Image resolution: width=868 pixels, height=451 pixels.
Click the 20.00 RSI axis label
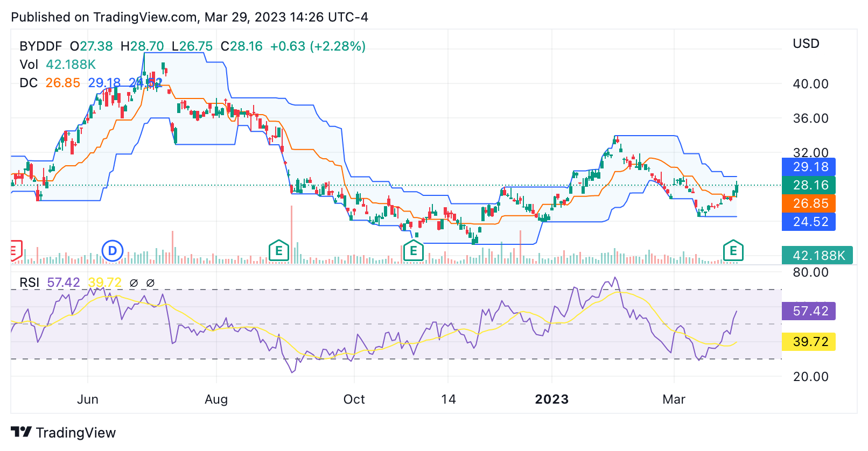tap(810, 377)
